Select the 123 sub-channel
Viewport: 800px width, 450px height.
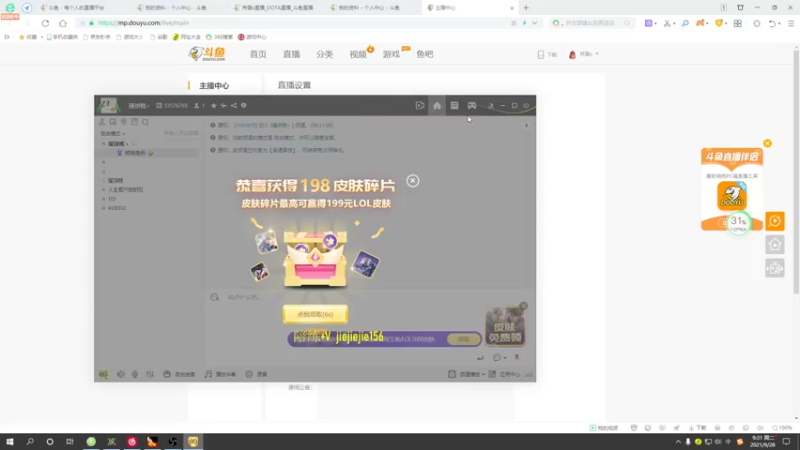[x=112, y=198]
